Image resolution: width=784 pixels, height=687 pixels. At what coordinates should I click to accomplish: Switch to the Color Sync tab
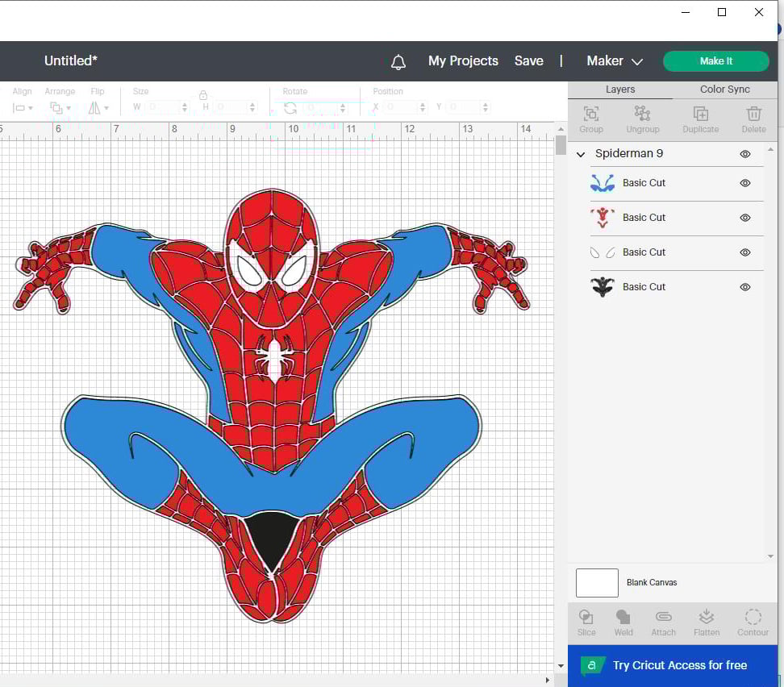[x=724, y=90]
